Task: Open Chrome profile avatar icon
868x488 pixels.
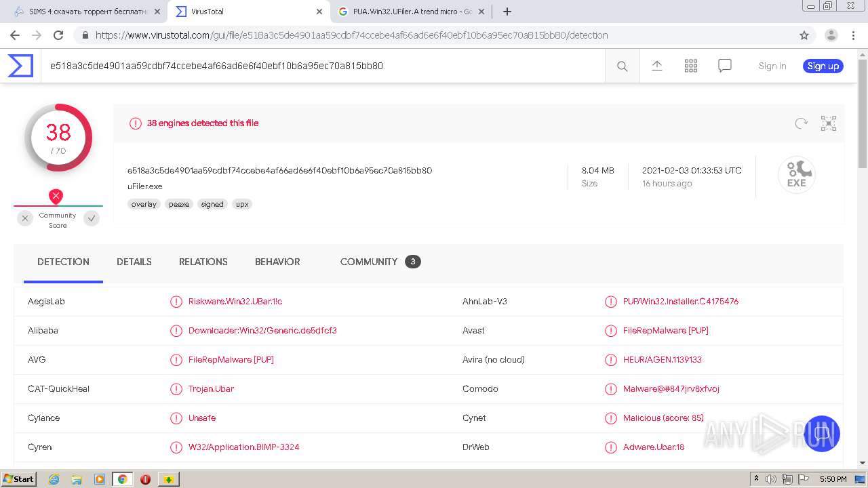Action: pyautogui.click(x=831, y=35)
